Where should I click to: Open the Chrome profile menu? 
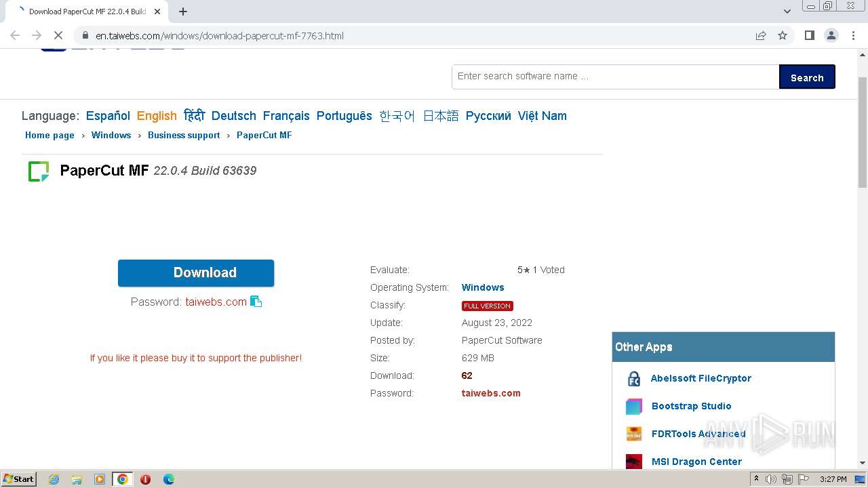[x=831, y=35]
